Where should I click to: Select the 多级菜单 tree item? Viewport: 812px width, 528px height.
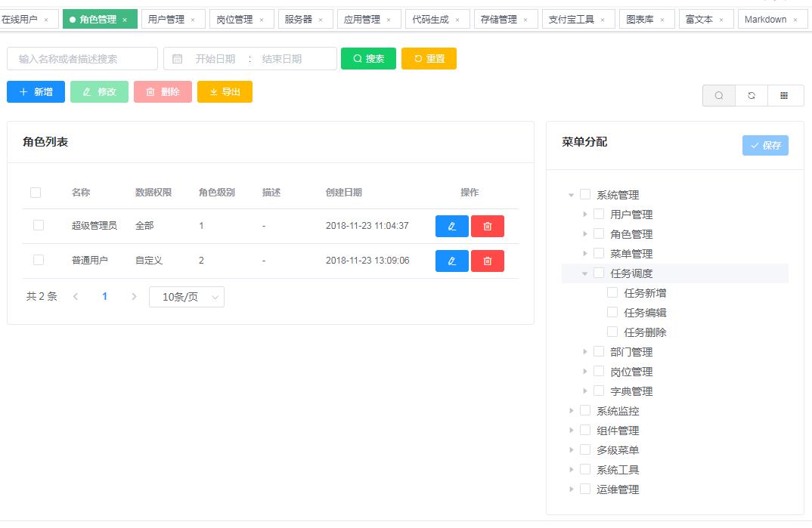tap(618, 450)
